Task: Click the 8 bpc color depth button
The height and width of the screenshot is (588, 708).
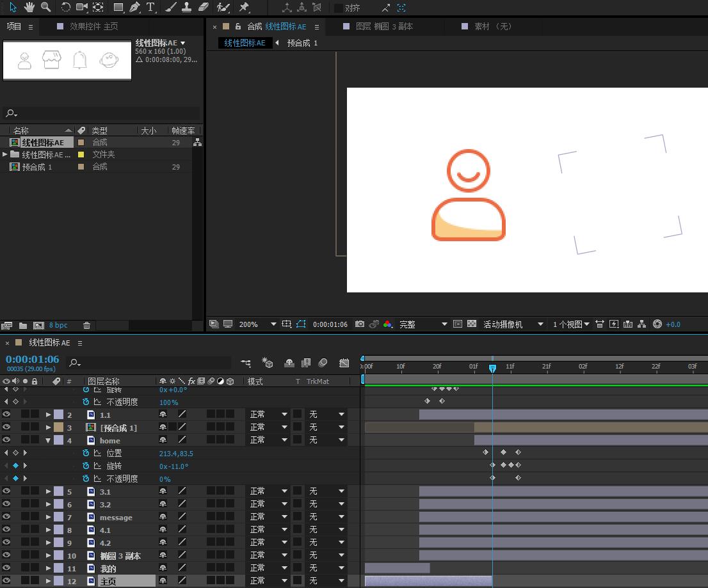Action: click(x=58, y=325)
